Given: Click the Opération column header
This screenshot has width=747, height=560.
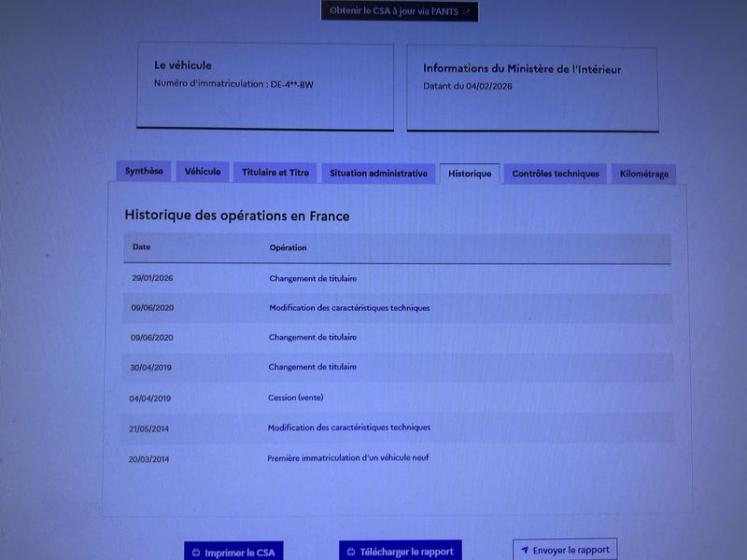Looking at the screenshot, I should point(288,247).
